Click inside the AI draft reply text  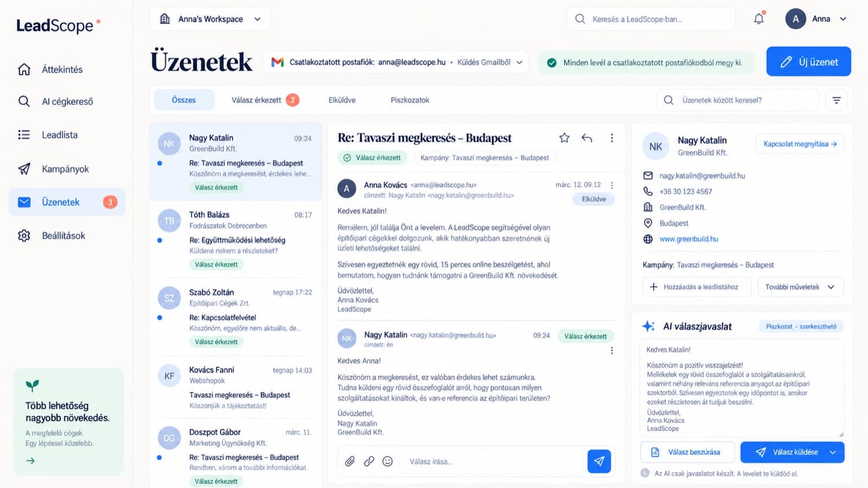[x=742, y=389]
